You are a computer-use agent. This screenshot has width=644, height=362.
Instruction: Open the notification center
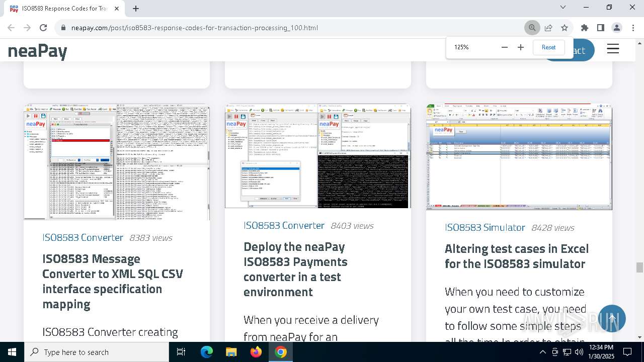click(627, 352)
